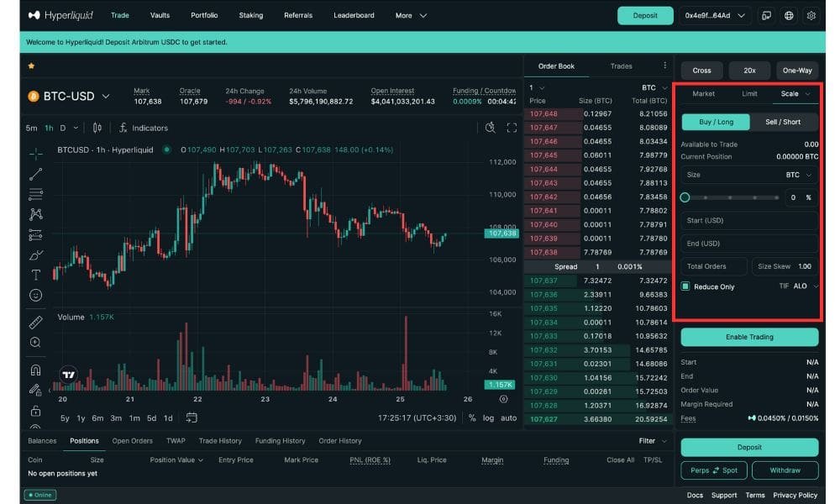
Task: Click the Total Orders input field
Action: [713, 266]
